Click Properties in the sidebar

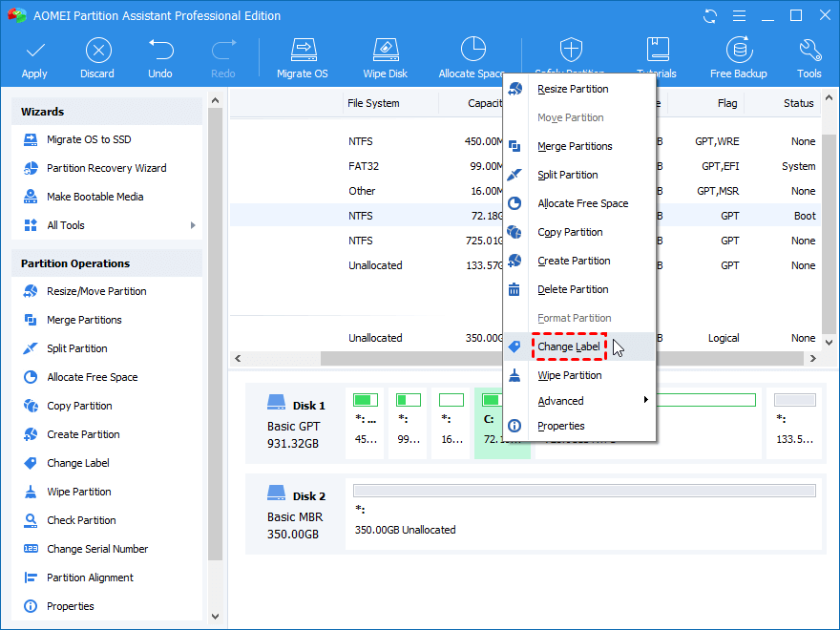pyautogui.click(x=71, y=606)
